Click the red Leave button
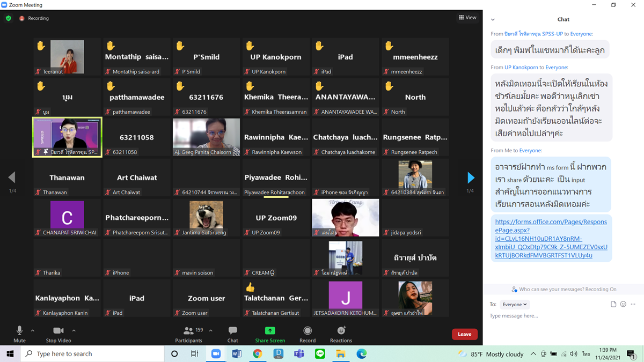644x362 pixels. click(464, 334)
